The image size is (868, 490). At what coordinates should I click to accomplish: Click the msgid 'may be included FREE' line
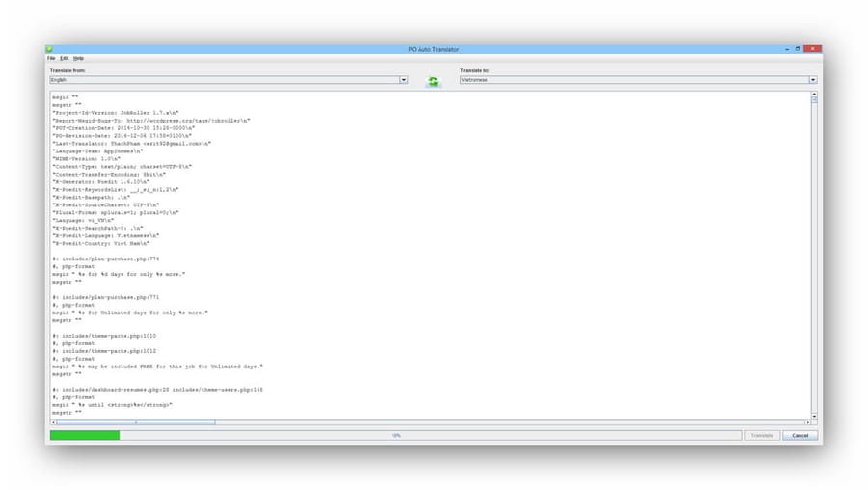point(158,367)
